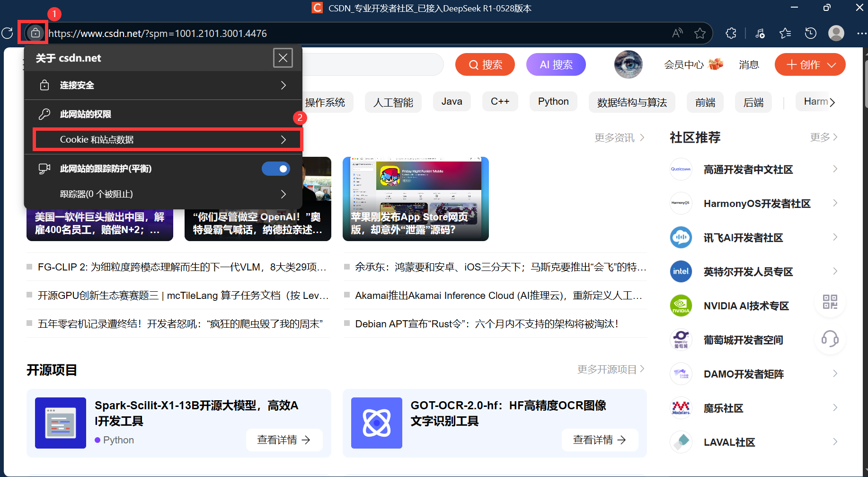The height and width of the screenshot is (477, 868).
Task: Click the HarmonyOS开发者社区 logo
Action: 681,203
